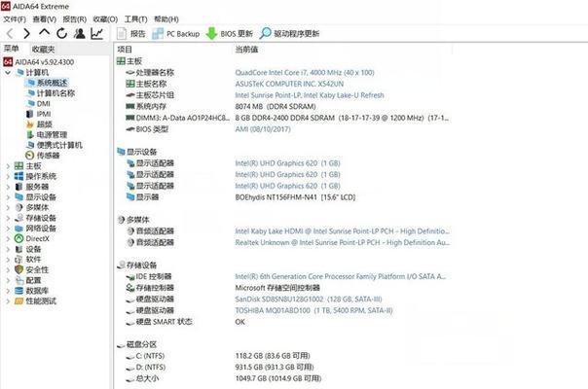Click the 报告 report button

pos(130,34)
